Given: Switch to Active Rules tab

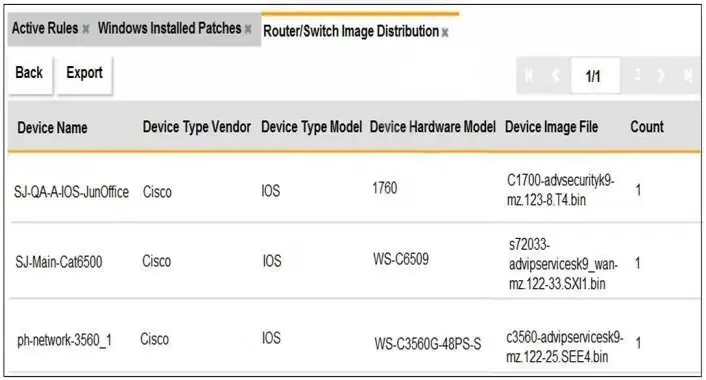Looking at the screenshot, I should (45, 28).
